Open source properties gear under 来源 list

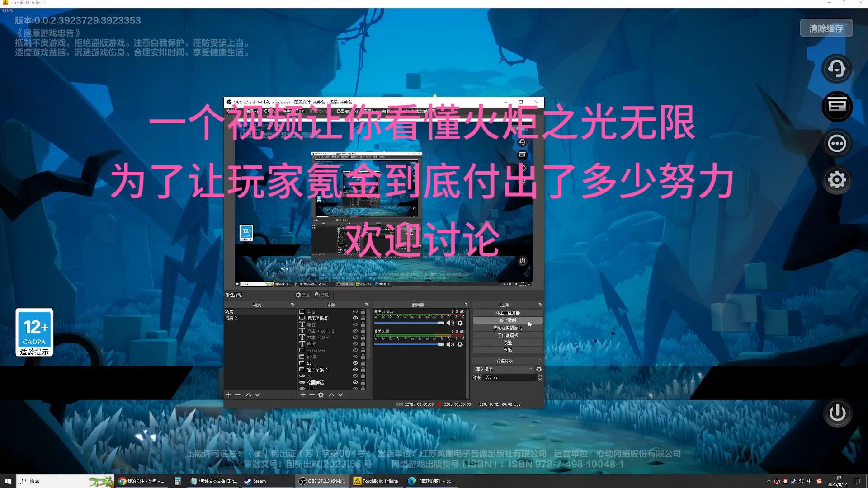(321, 395)
